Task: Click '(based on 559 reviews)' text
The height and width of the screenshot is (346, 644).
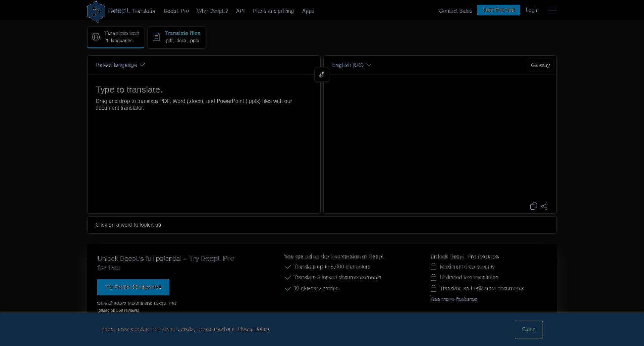Action: click(118, 310)
